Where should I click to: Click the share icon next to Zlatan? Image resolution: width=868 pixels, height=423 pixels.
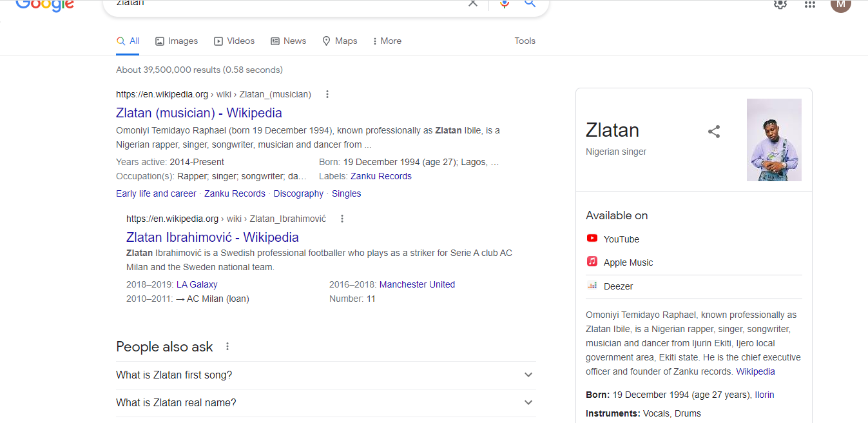point(714,131)
